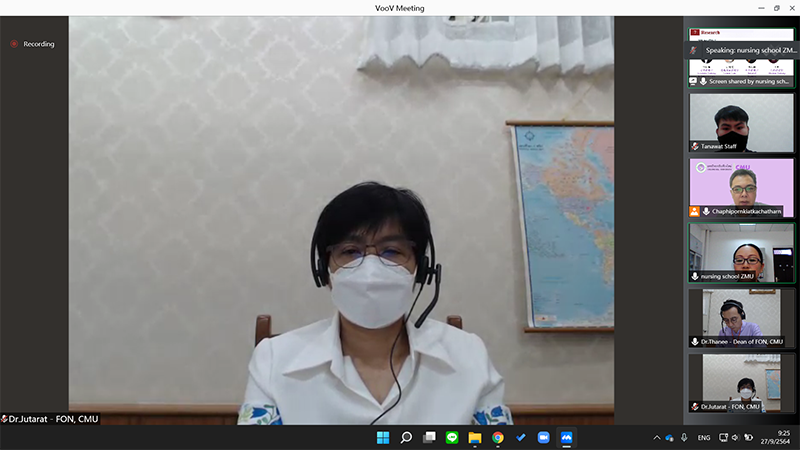
Task: Open the Windows Start menu
Action: [x=383, y=438]
